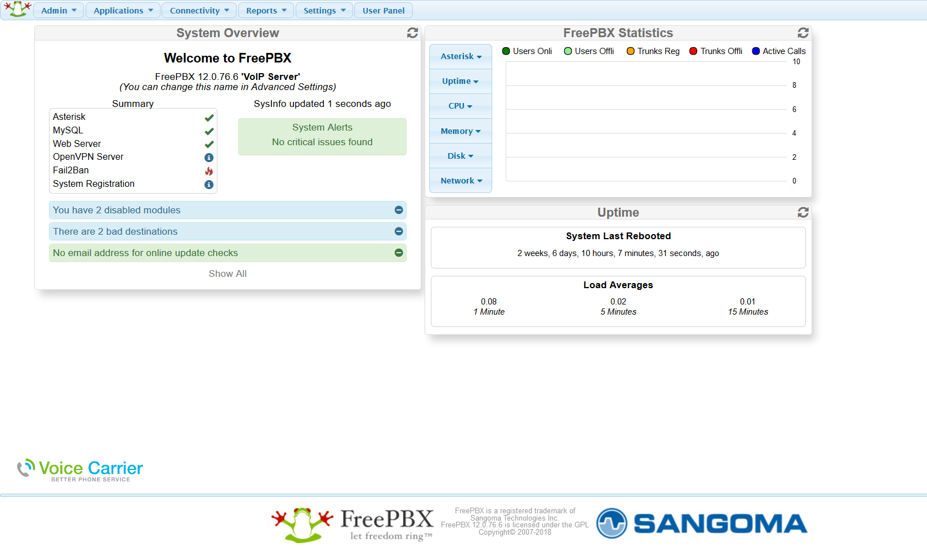927x560 pixels.
Task: Open the Settings dropdown menu
Action: (324, 10)
